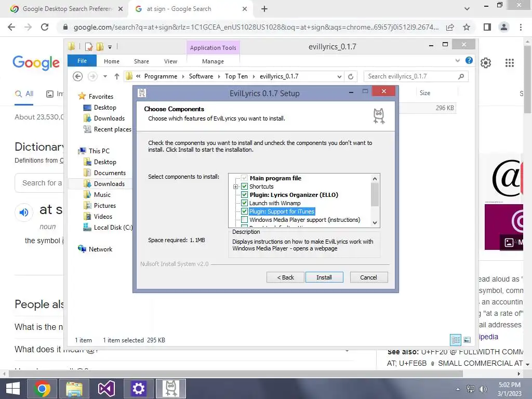Click the Search evillyrics_0.1.7 field
The height and width of the screenshot is (399, 532).
coord(416,76)
